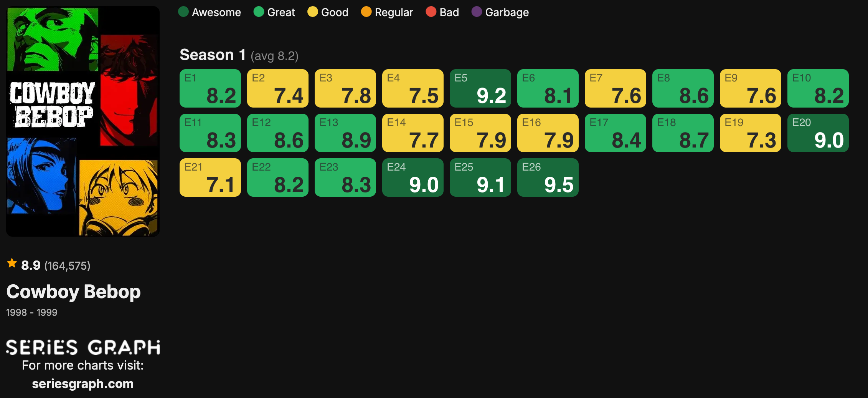This screenshot has width=868, height=398.
Task: Expand the Season 1 section header
Action: (213, 55)
